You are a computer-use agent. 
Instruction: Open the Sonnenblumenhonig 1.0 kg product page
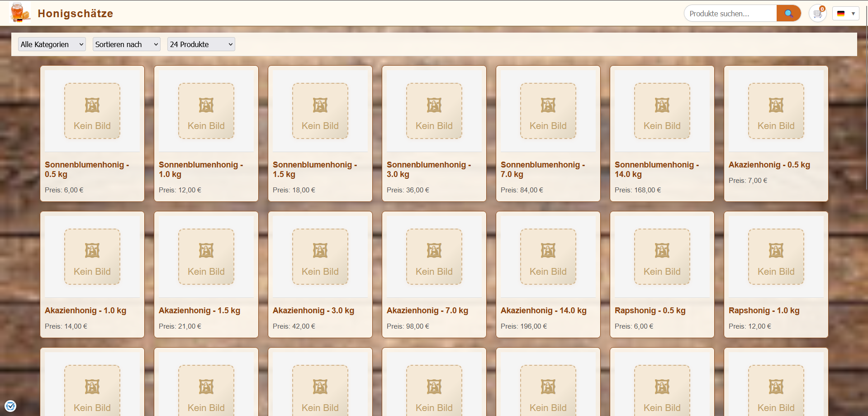coord(201,169)
